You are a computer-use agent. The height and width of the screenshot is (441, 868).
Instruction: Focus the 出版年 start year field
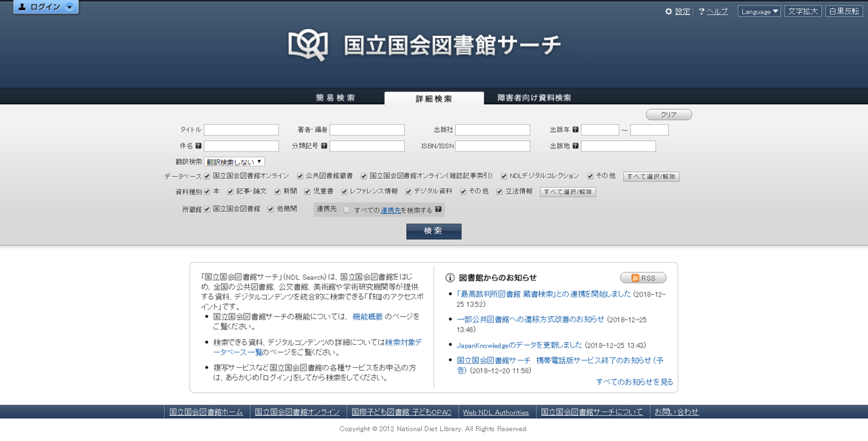click(x=600, y=129)
